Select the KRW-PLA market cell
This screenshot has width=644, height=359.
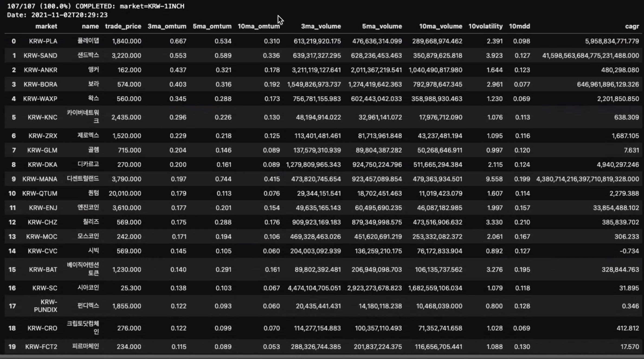pyautogui.click(x=43, y=41)
